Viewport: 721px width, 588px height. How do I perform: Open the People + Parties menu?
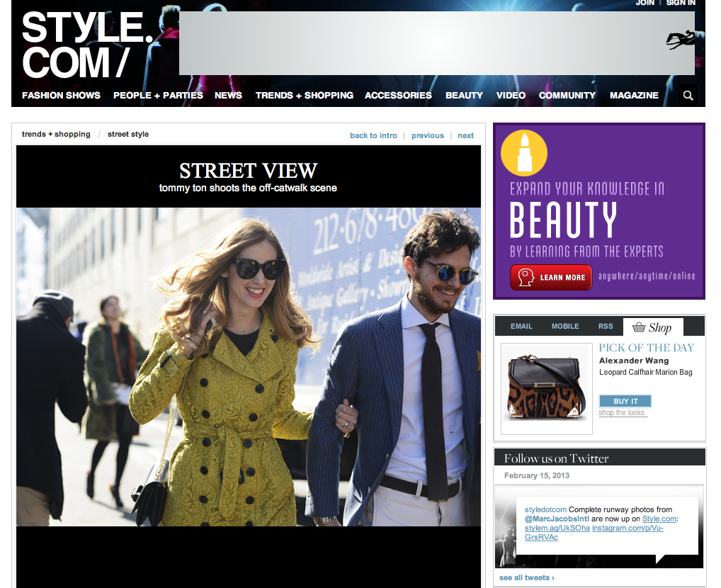(x=158, y=95)
